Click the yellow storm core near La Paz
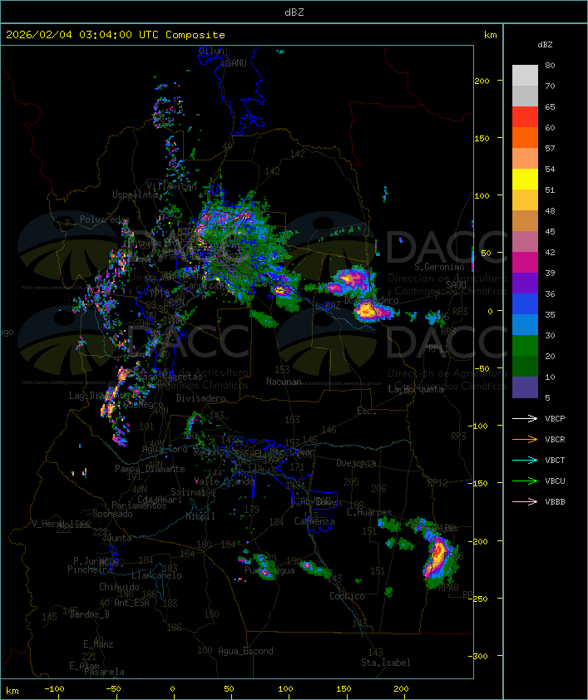Screen dimensions: 588x700 tap(368, 310)
